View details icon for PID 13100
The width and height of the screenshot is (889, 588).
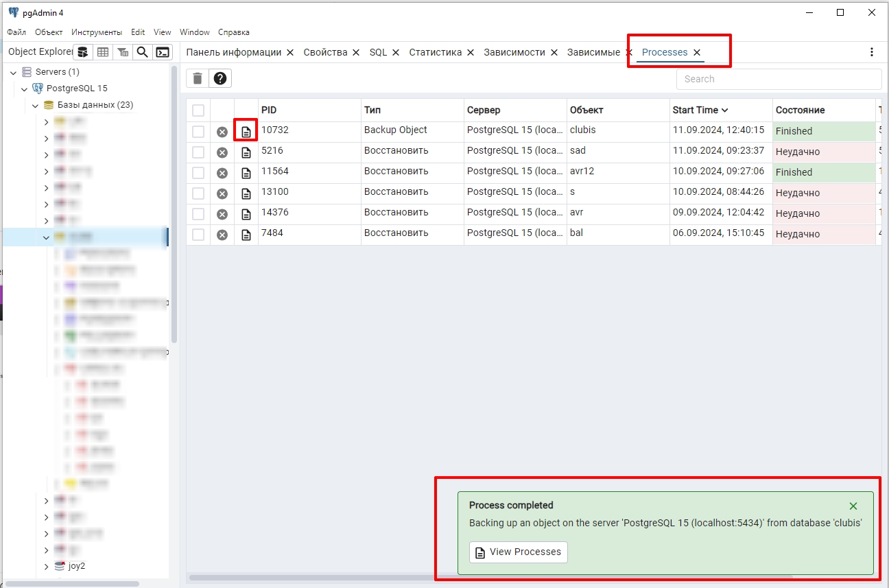pos(246,193)
